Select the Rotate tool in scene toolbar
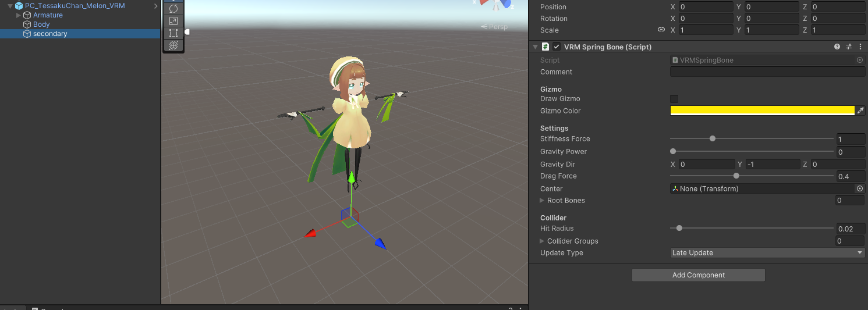Viewport: 868px width, 310px height. point(173,9)
